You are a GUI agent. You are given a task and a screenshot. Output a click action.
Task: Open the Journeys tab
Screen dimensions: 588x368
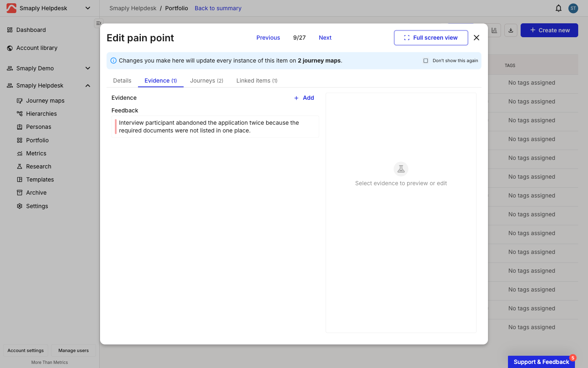coord(207,81)
